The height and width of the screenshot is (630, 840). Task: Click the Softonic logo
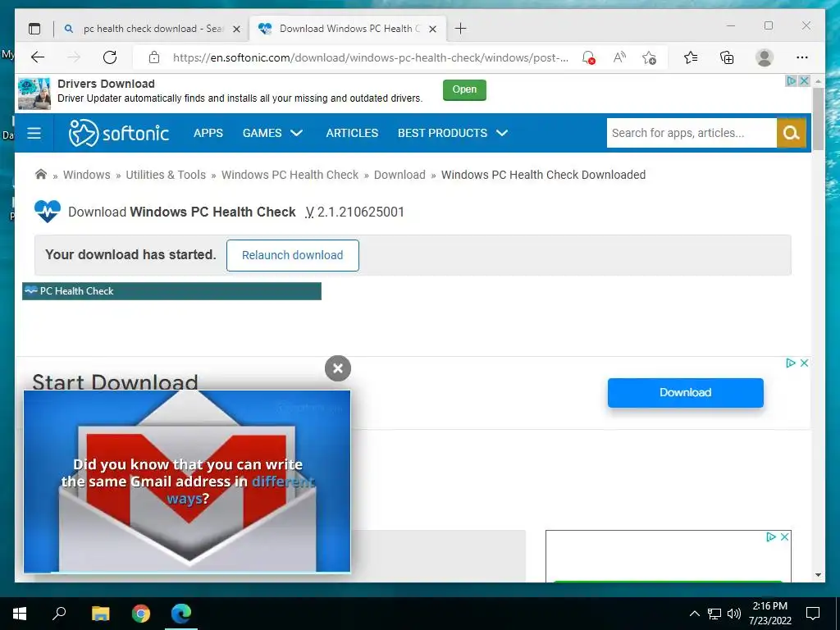tap(118, 133)
